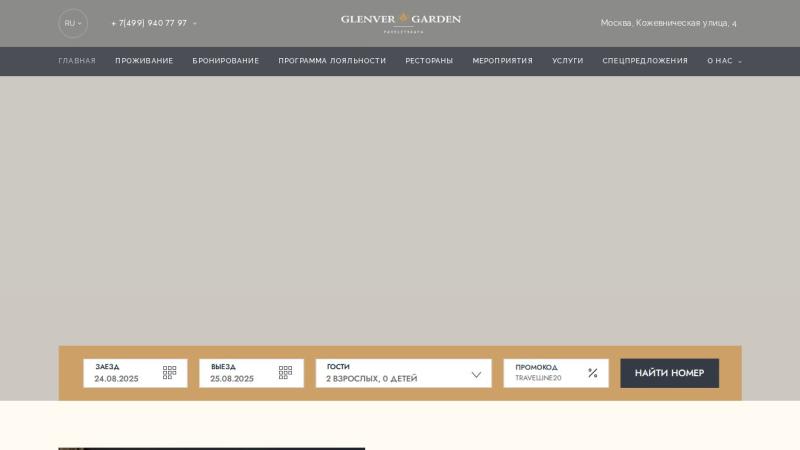
Task: Open the Спецпредложения page
Action: [645, 61]
